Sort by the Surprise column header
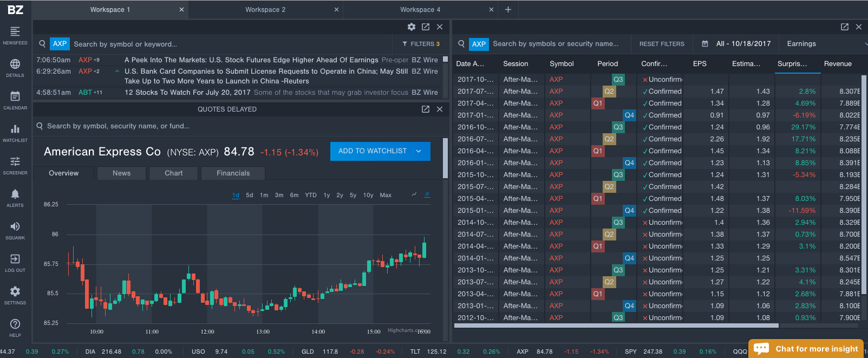The width and height of the screenshot is (868, 358). (x=792, y=63)
